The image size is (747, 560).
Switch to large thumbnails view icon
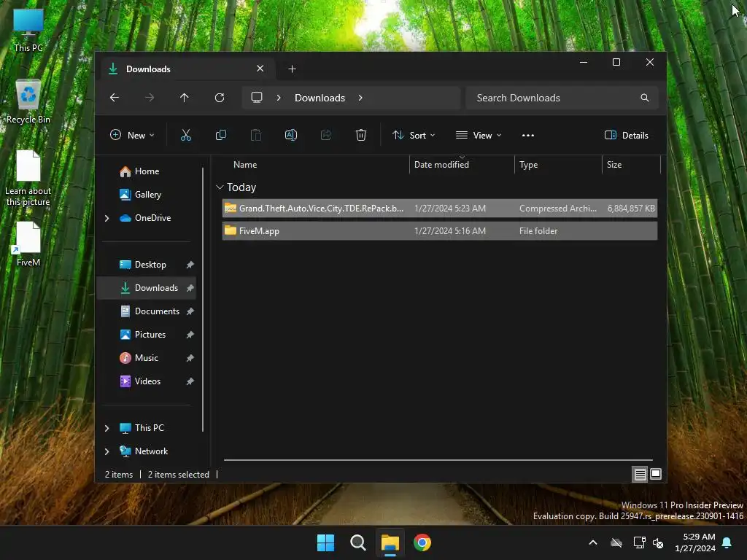(x=656, y=474)
